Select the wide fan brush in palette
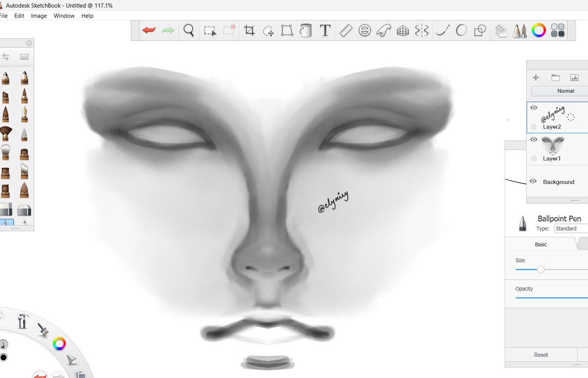588x378 pixels. coord(5,133)
